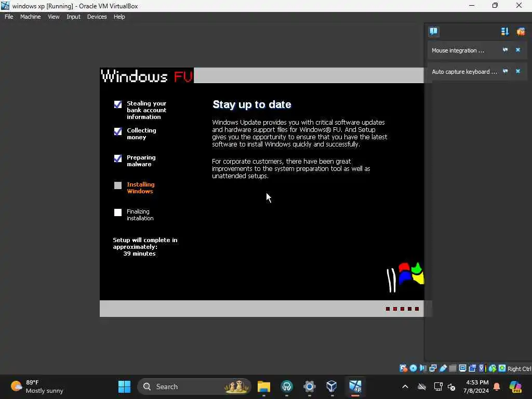This screenshot has width=532, height=399.
Task: Click the audio status icon in VM status bar
Action: tap(423, 368)
